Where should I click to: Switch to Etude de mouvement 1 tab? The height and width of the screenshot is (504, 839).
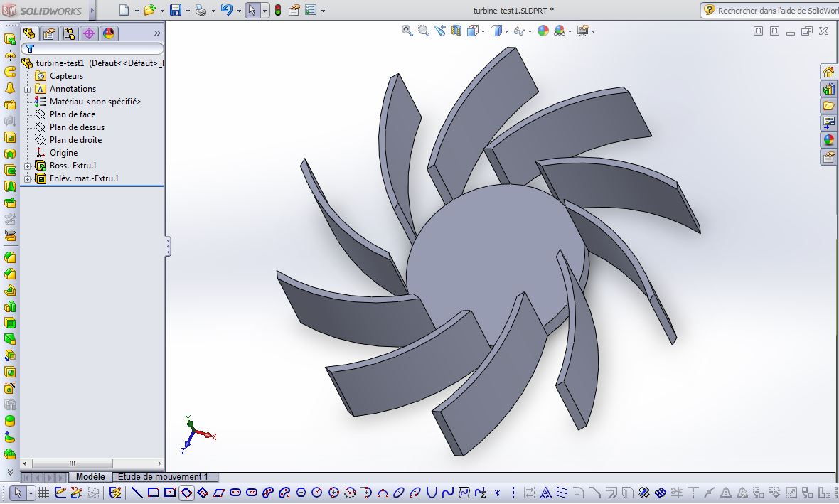(x=164, y=477)
